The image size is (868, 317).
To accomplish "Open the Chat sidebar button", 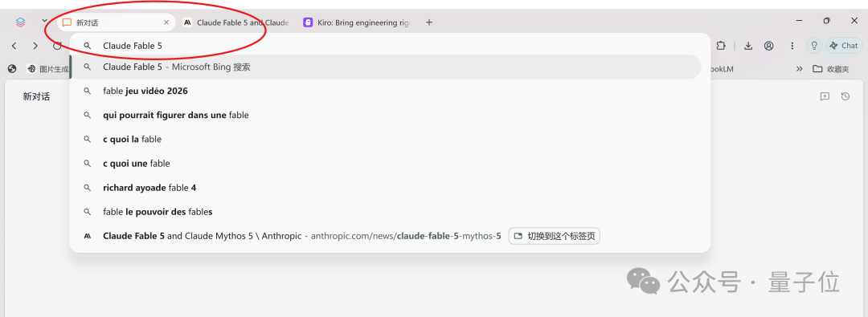I will click(844, 46).
